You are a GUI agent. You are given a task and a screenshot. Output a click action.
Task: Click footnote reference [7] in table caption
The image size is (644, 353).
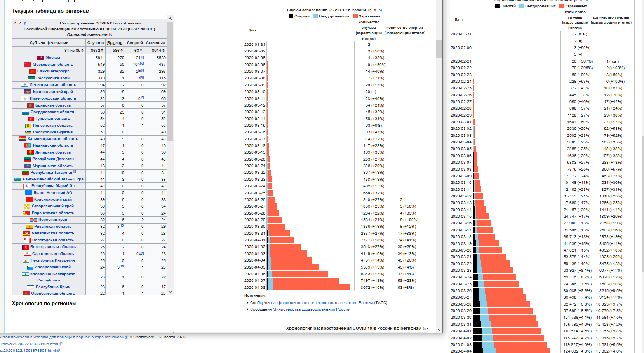tap(111, 35)
